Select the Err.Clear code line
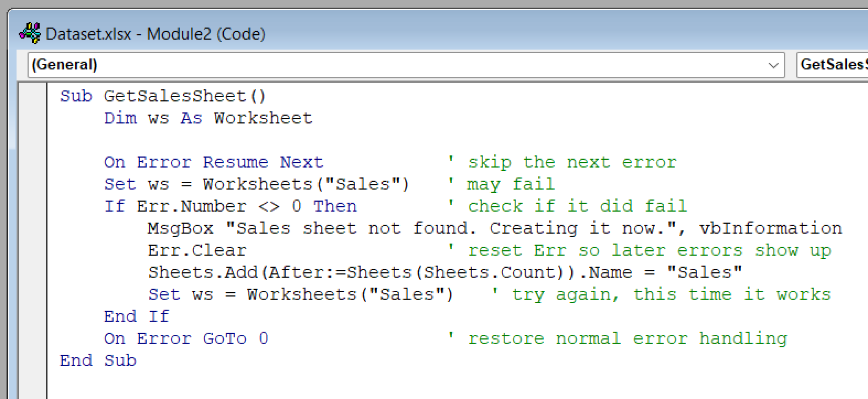Viewport: 868px width, 399px height. coord(196,249)
